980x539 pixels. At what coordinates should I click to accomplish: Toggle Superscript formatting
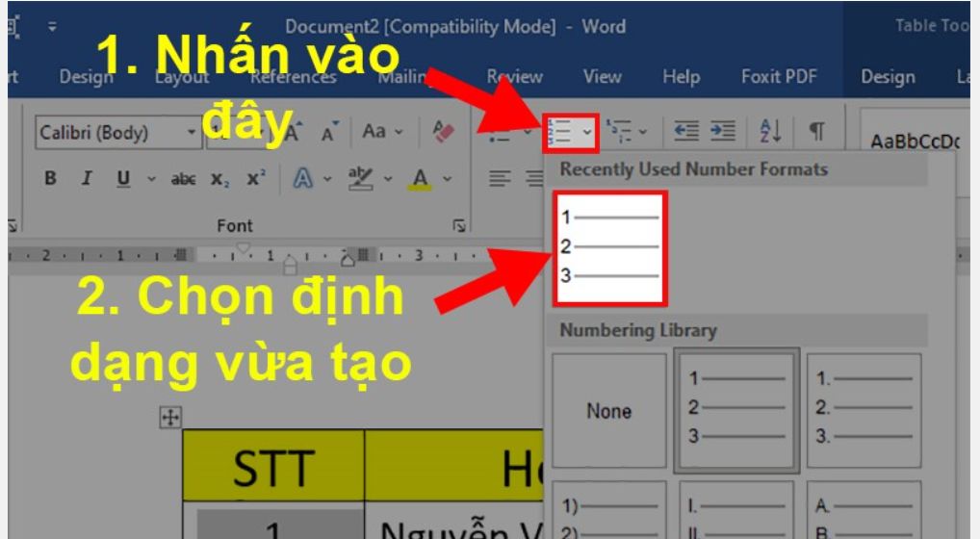pos(256,179)
